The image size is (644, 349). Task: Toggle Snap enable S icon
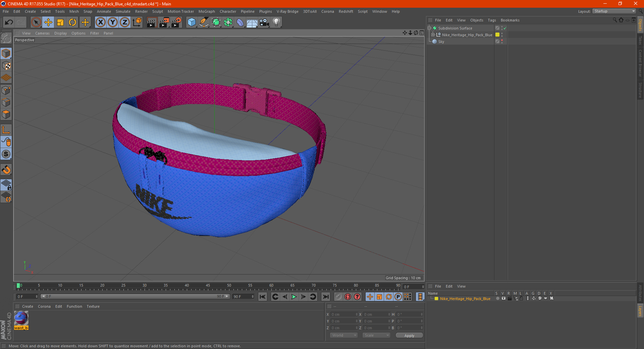point(6,154)
